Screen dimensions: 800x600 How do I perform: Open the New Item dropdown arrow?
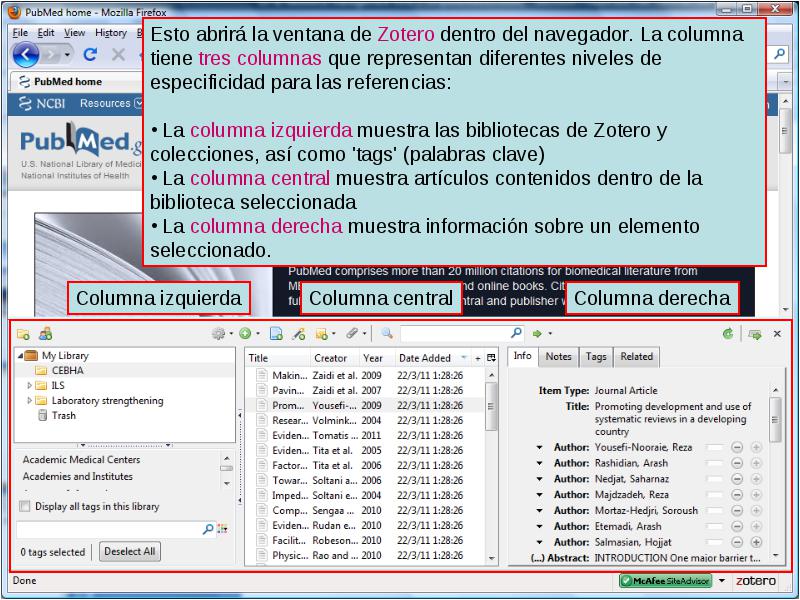point(258,334)
